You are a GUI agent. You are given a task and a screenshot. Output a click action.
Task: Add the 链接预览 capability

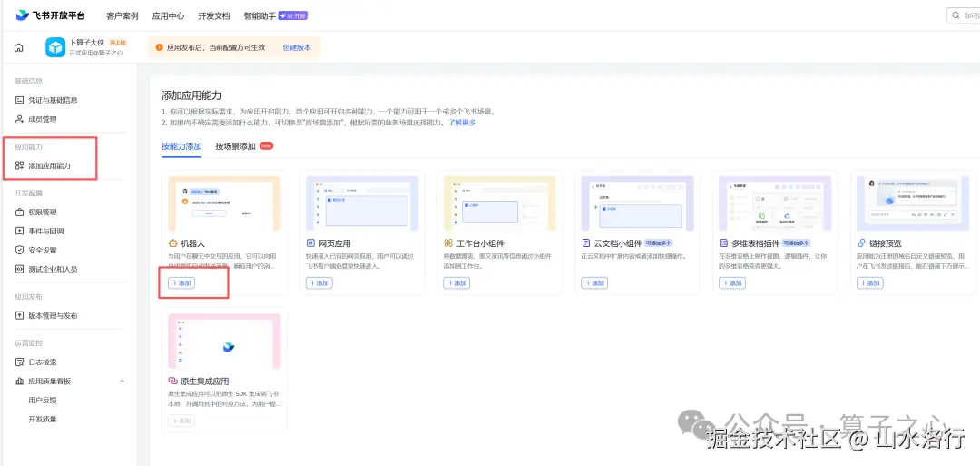870,283
